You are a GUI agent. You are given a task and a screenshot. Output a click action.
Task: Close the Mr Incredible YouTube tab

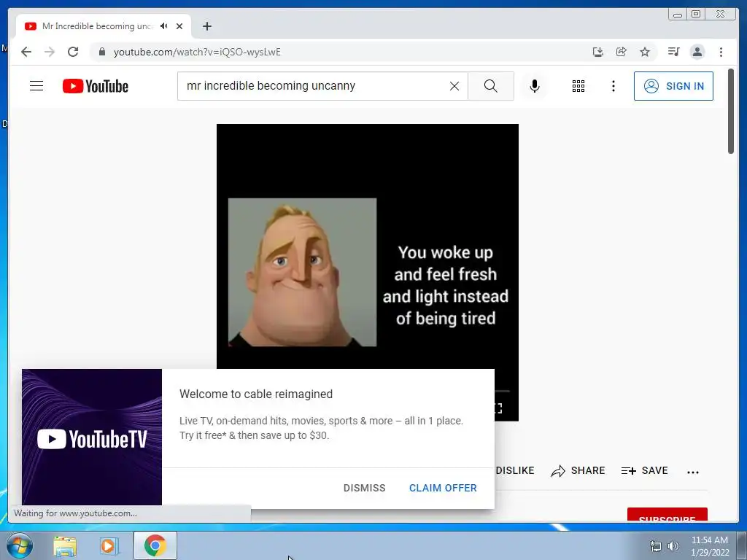click(179, 26)
